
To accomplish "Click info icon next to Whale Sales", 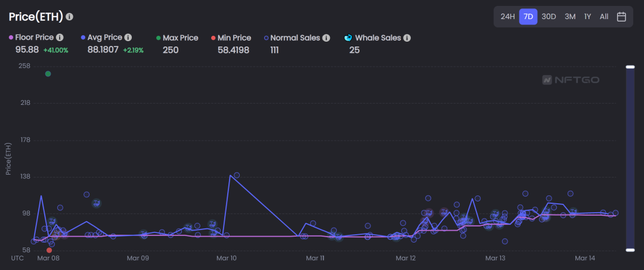I will tap(407, 38).
